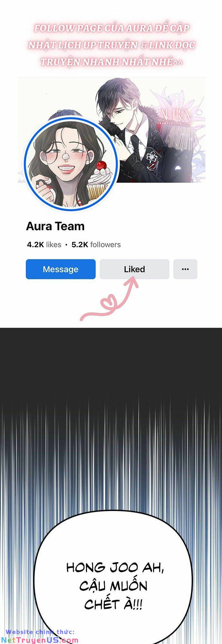Image resolution: width=222 pixels, height=644 pixels.
Task: Open the Aura cover photo banner
Action: pos(111,130)
